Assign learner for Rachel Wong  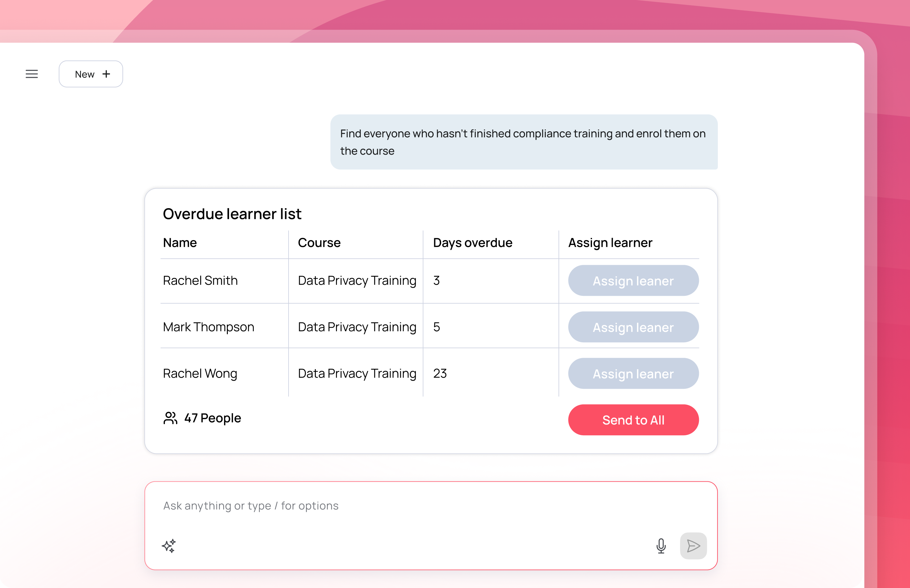[x=633, y=374]
